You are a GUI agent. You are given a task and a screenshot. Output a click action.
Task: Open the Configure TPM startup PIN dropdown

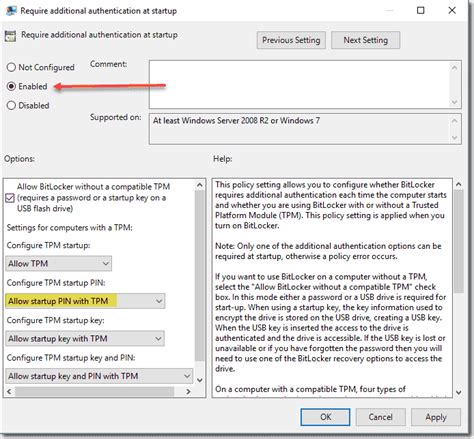[x=85, y=301]
